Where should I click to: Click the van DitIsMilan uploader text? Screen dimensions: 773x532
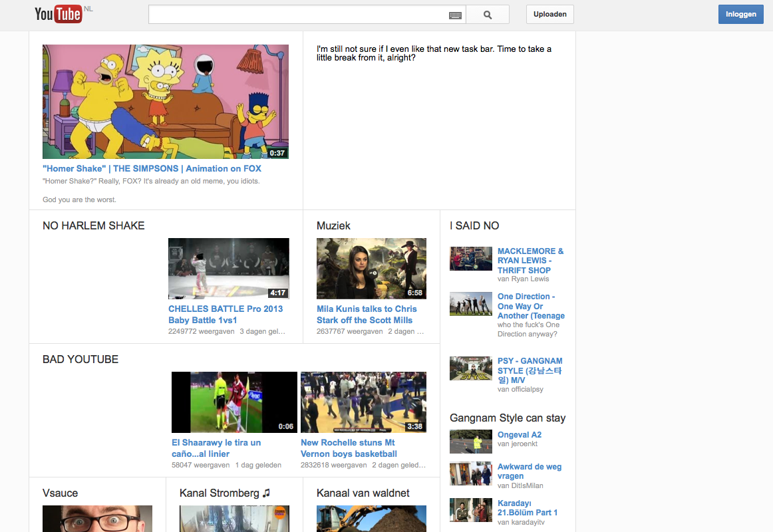point(520,485)
